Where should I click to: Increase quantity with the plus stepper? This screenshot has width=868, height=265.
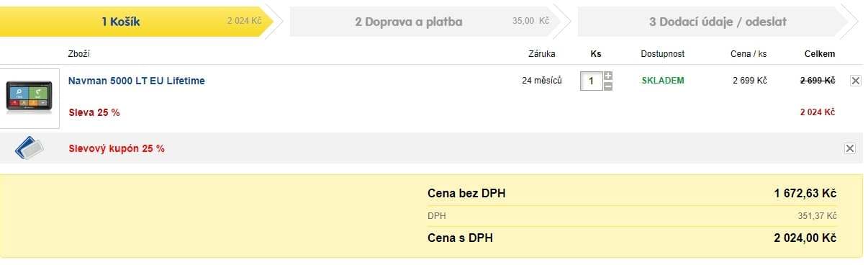(x=608, y=76)
